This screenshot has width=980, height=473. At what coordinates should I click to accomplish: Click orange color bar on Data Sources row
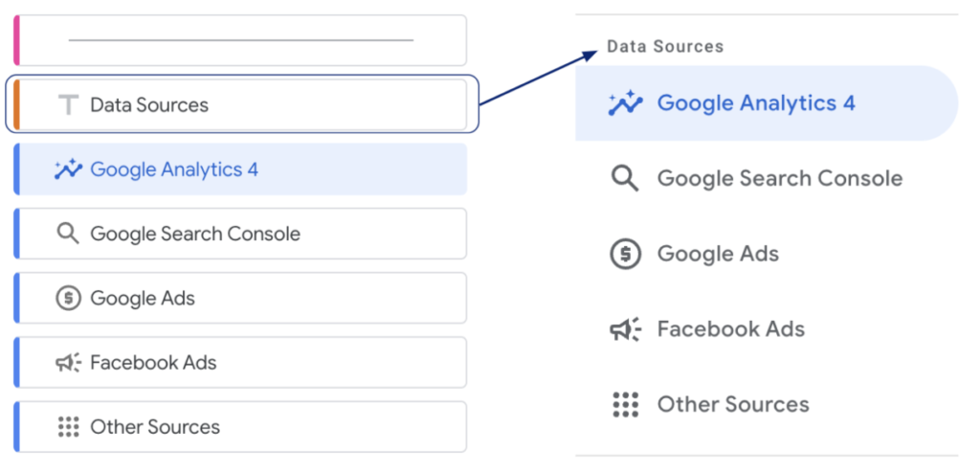point(17,105)
